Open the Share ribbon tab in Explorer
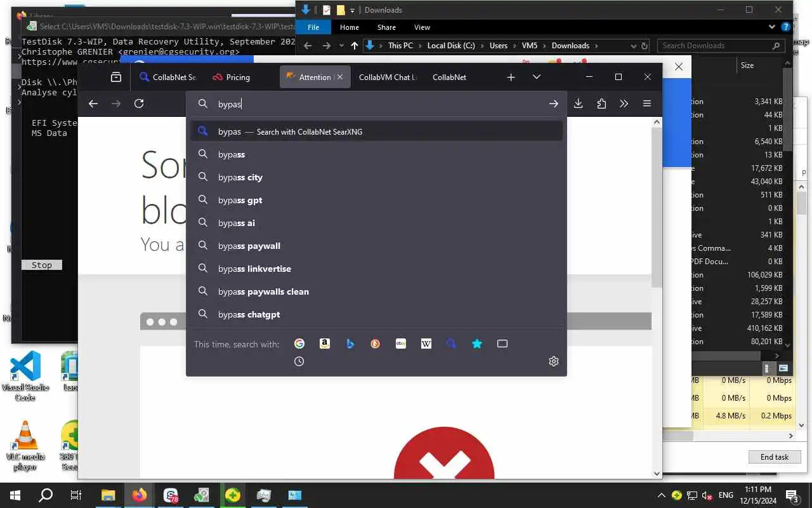The image size is (812, 508). (386, 27)
